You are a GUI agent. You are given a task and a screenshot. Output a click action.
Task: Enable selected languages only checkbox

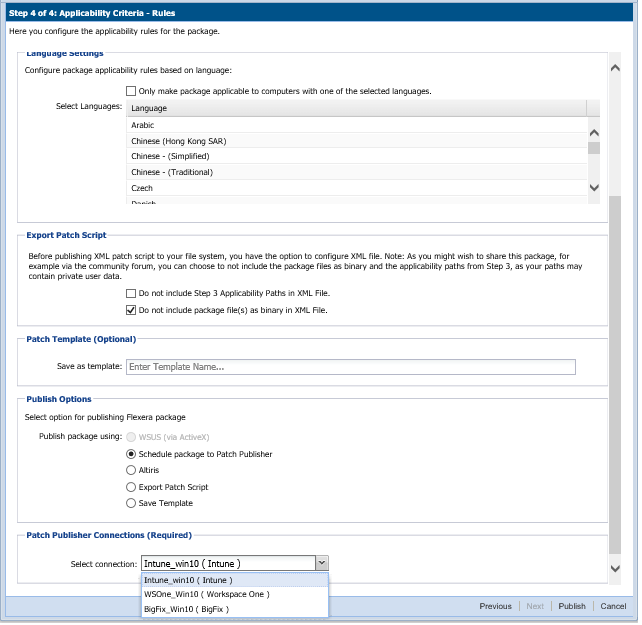(131, 91)
